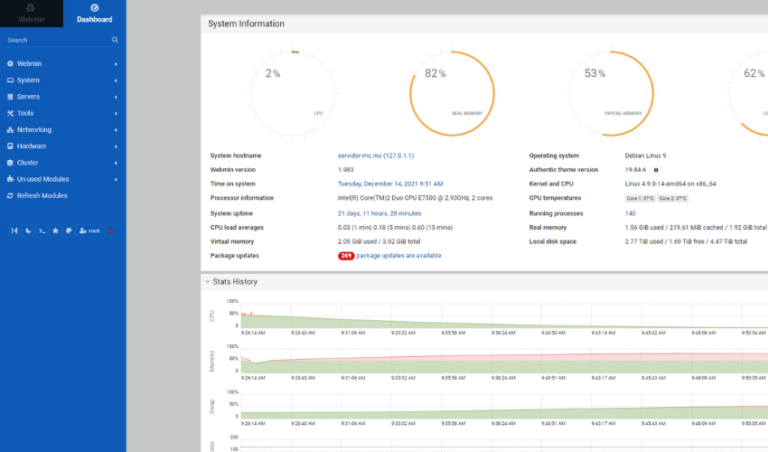Click the Core 1 temperature badge

(x=640, y=198)
